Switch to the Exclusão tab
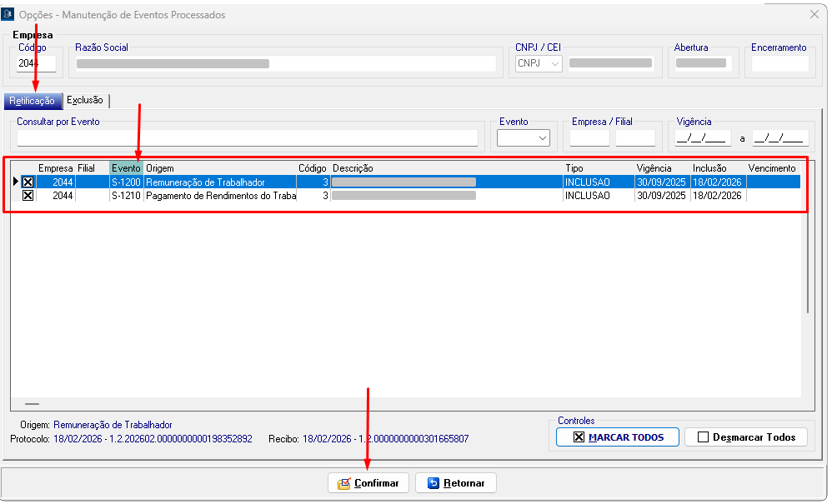This screenshot has width=837, height=504. coord(86,100)
